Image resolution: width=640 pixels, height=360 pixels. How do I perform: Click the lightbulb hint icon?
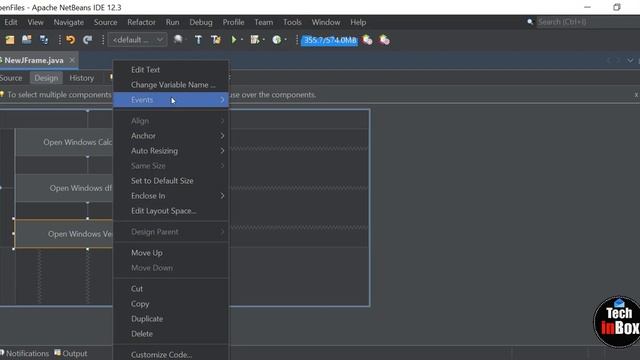point(2,94)
